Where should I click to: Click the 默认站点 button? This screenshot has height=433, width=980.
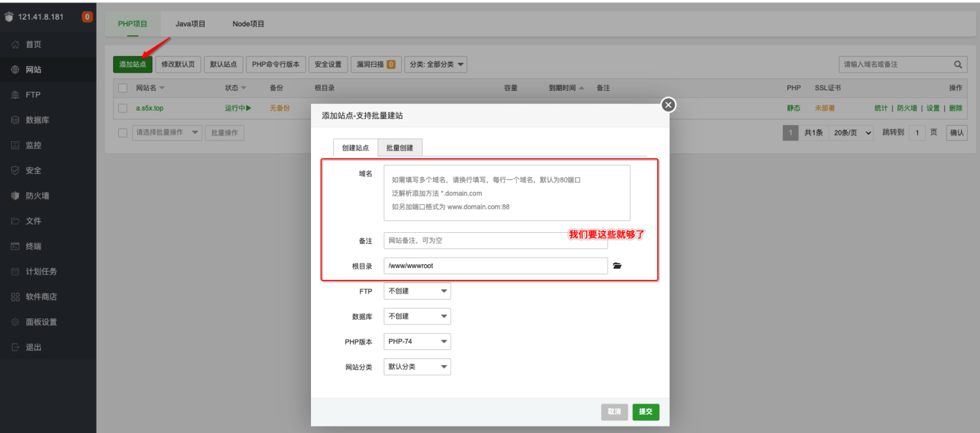[223, 64]
